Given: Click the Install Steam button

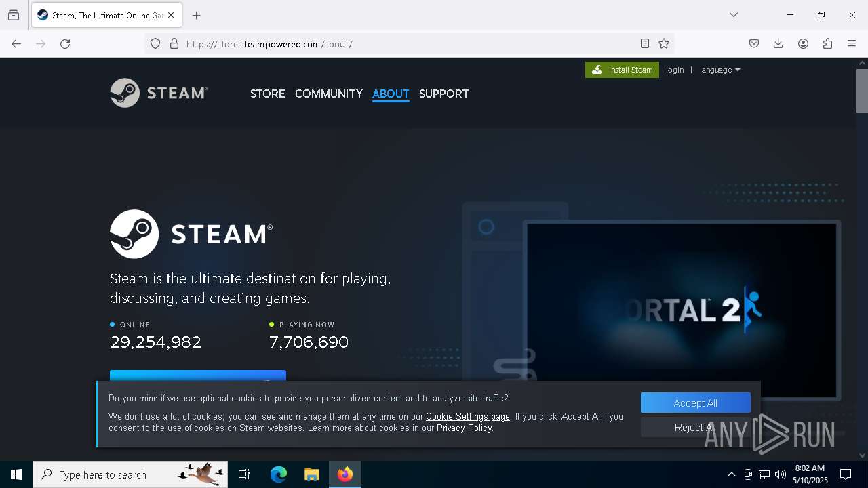Looking at the screenshot, I should coord(622,70).
